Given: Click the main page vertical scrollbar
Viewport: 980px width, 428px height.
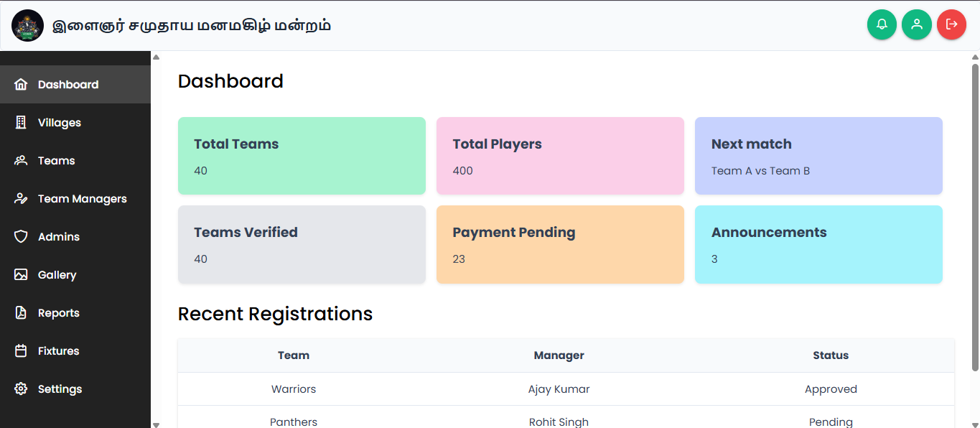Looking at the screenshot, I should pyautogui.click(x=975, y=215).
